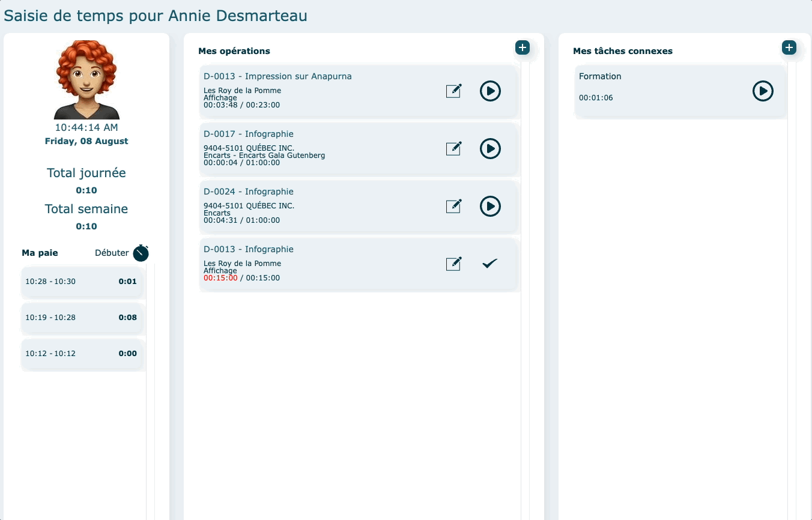
Task: Start timer for D-0013 Impression sur Anapurna
Action: (490, 91)
